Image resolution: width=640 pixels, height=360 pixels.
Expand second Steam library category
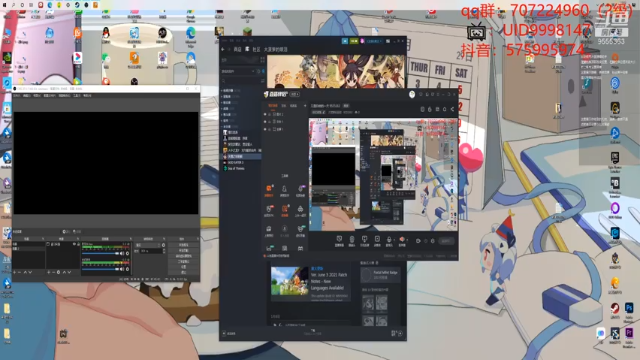point(222,97)
